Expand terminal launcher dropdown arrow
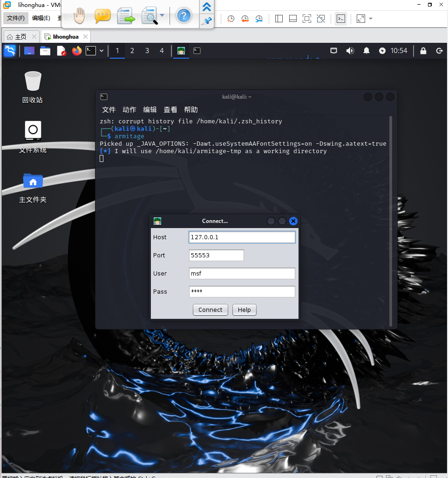Image resolution: width=448 pixels, height=478 pixels. pyautogui.click(x=102, y=51)
